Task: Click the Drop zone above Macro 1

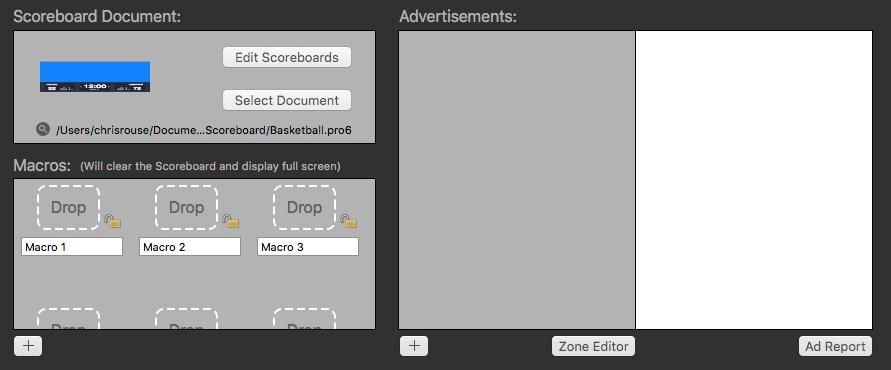Action: (69, 207)
